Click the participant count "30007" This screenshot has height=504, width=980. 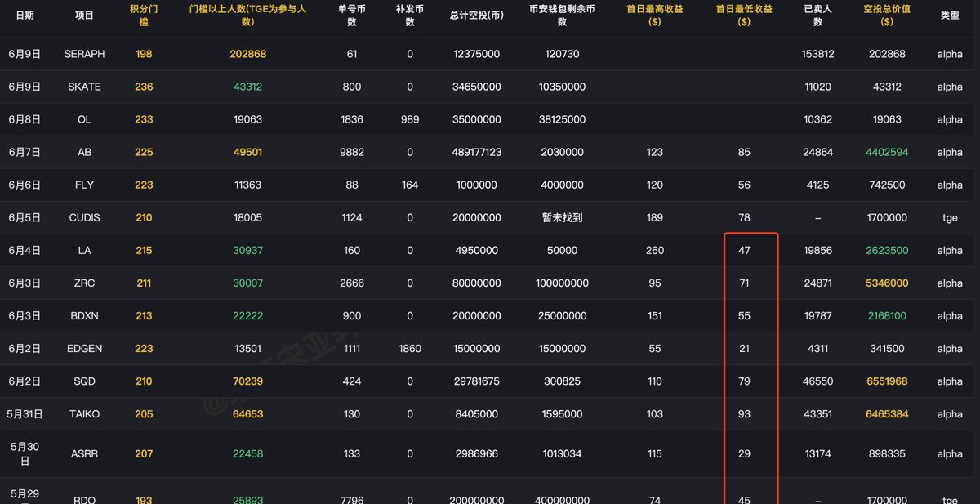(247, 283)
